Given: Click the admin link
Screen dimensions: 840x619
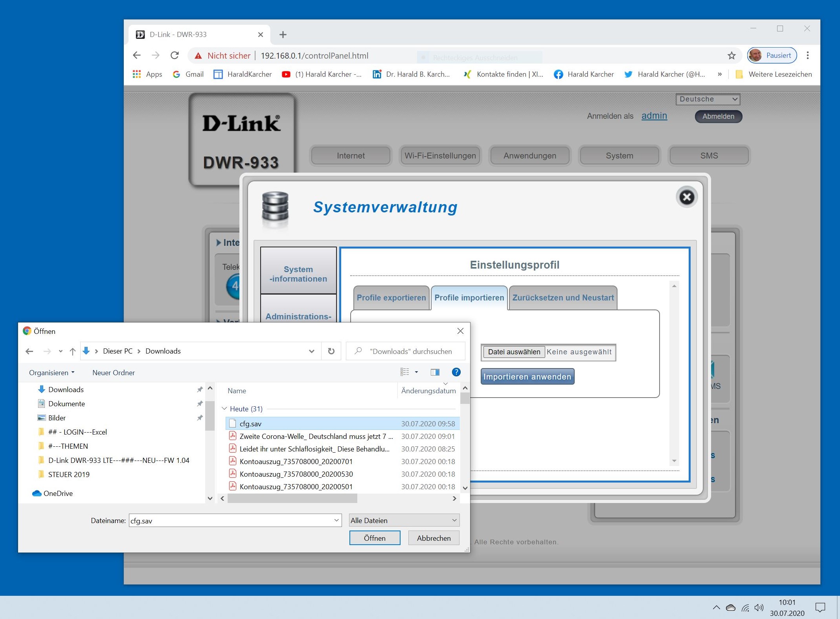Looking at the screenshot, I should [x=654, y=116].
